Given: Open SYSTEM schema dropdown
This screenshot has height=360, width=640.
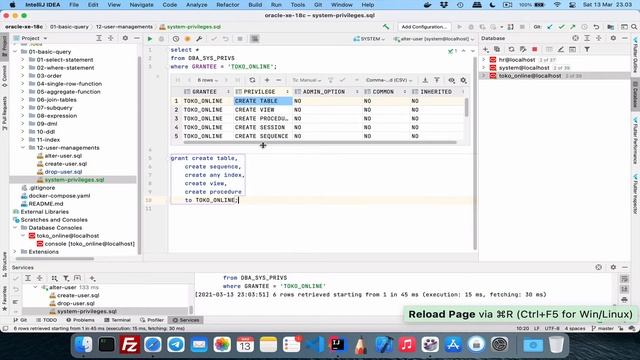Looking at the screenshot, I should pyautogui.click(x=369, y=39).
